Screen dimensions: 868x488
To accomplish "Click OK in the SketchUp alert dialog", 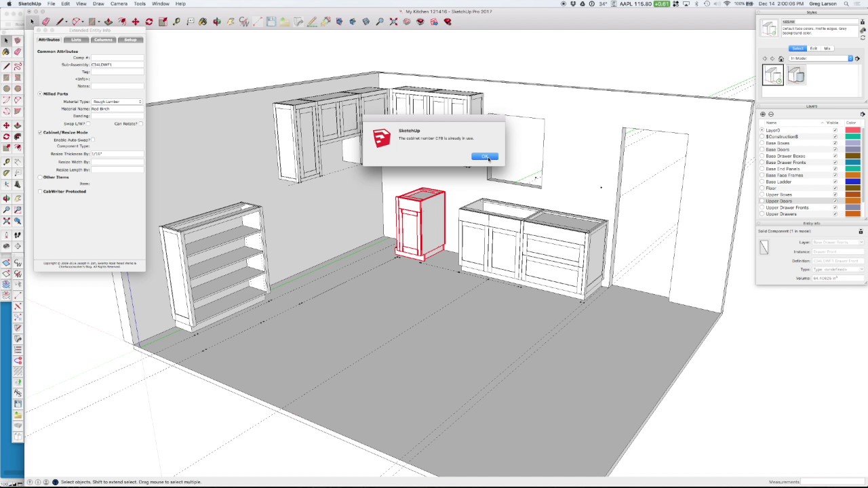I will (485, 157).
